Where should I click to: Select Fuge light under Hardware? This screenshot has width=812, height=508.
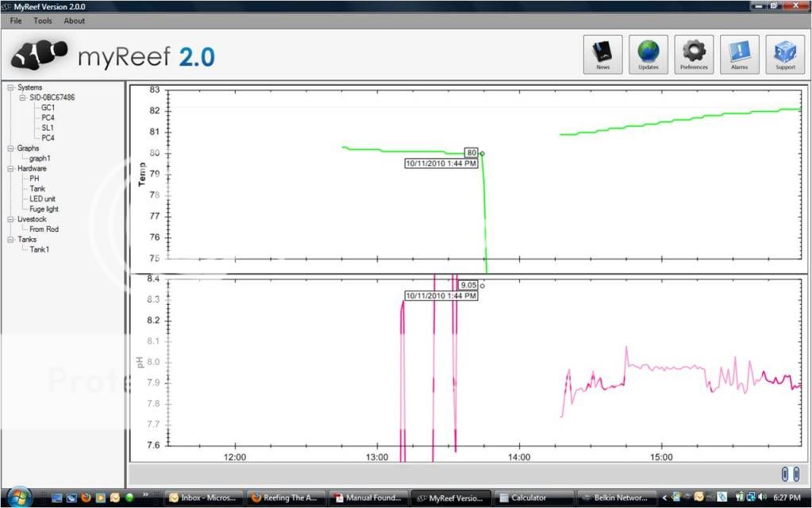point(44,209)
